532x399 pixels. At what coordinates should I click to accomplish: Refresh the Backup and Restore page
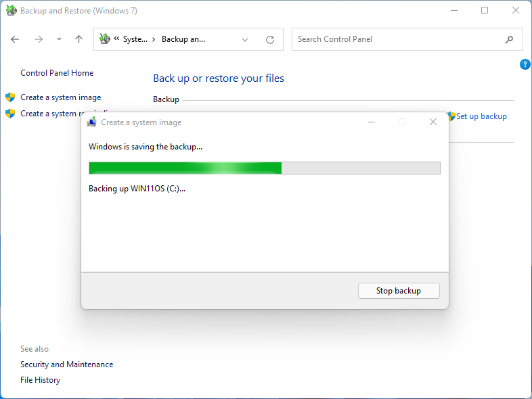click(x=270, y=40)
